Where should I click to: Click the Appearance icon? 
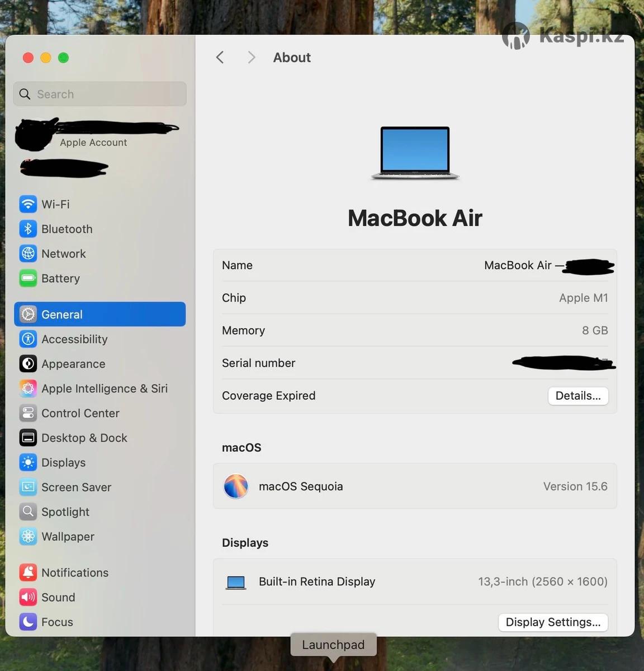coord(28,363)
